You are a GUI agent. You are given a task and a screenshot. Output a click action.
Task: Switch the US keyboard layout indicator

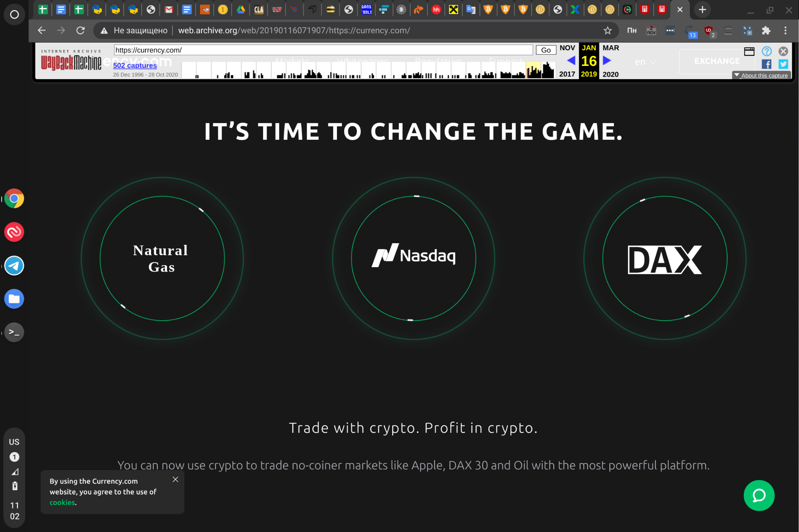click(x=14, y=442)
